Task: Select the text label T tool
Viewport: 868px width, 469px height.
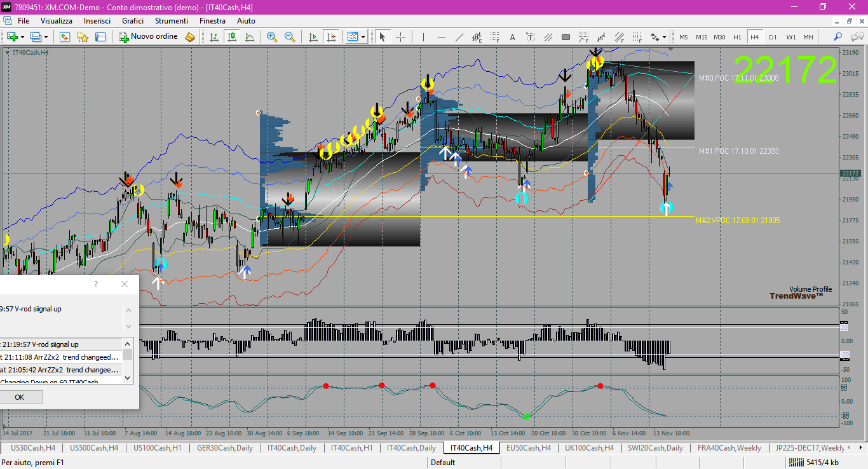Action: 530,37
